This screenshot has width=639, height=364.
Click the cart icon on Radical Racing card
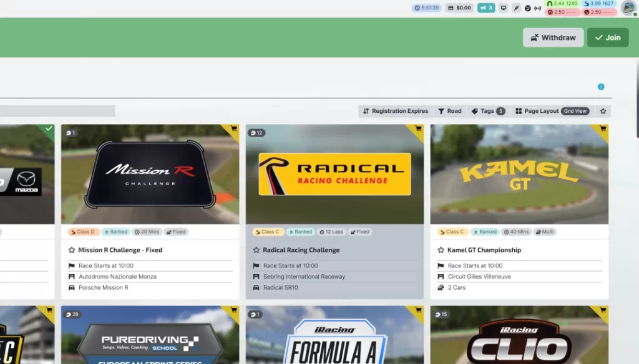(x=418, y=129)
